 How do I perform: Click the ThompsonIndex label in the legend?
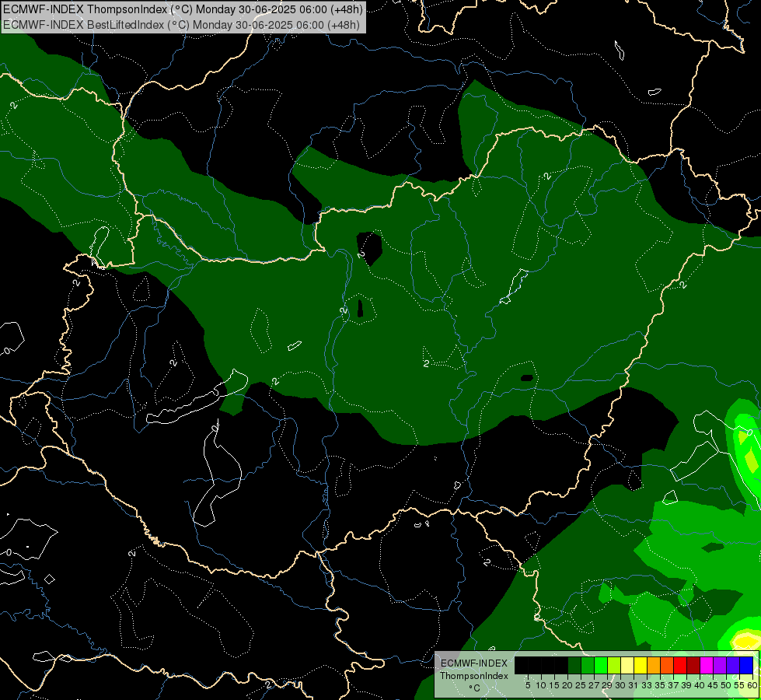point(474,676)
